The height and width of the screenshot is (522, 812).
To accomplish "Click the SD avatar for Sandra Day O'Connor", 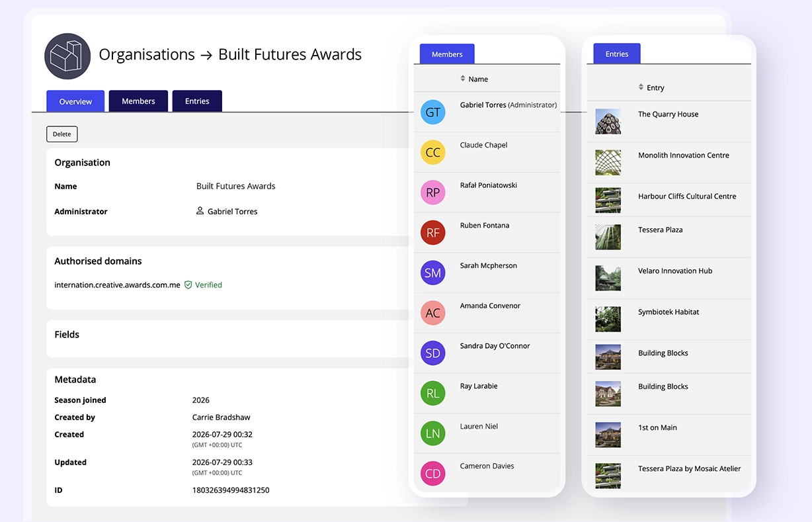I will coord(433,353).
